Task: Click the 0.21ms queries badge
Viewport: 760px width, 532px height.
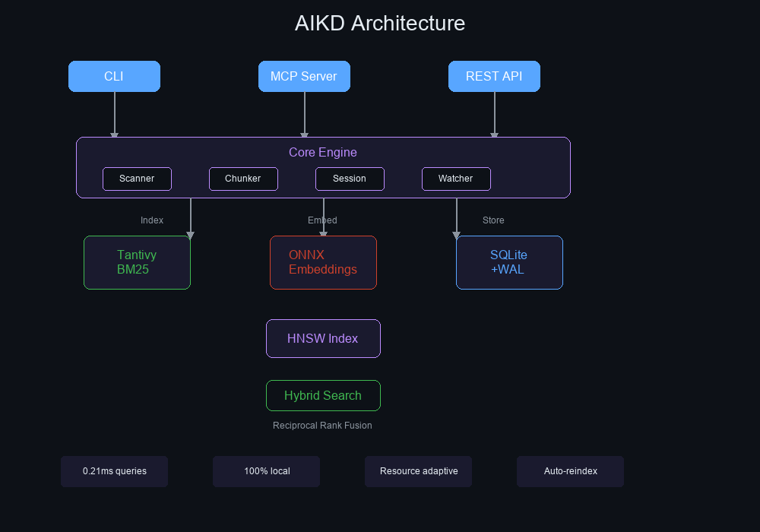Action: pos(115,471)
